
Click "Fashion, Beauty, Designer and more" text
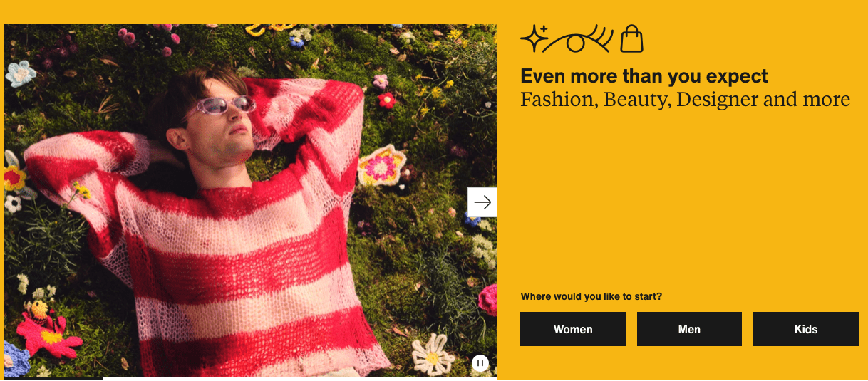(686, 100)
